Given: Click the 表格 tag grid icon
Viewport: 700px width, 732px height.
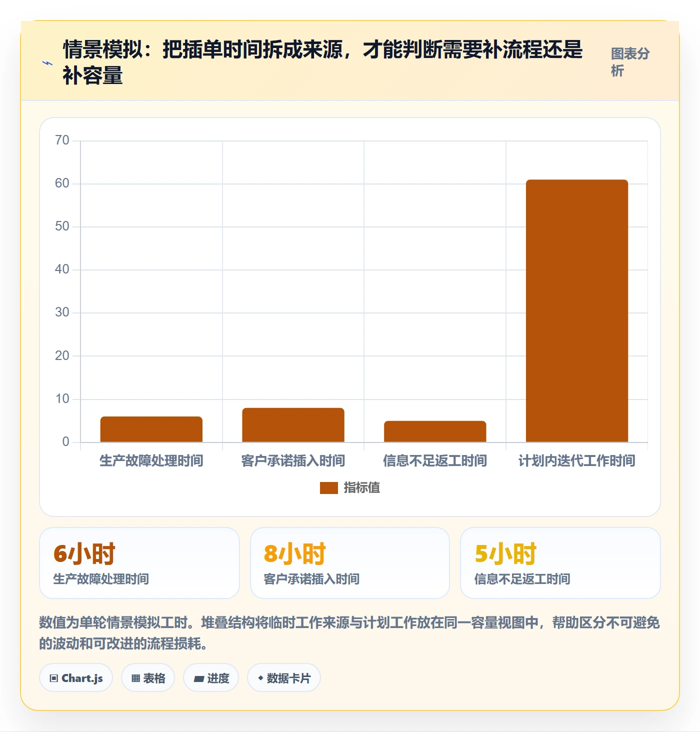Looking at the screenshot, I should [135, 678].
